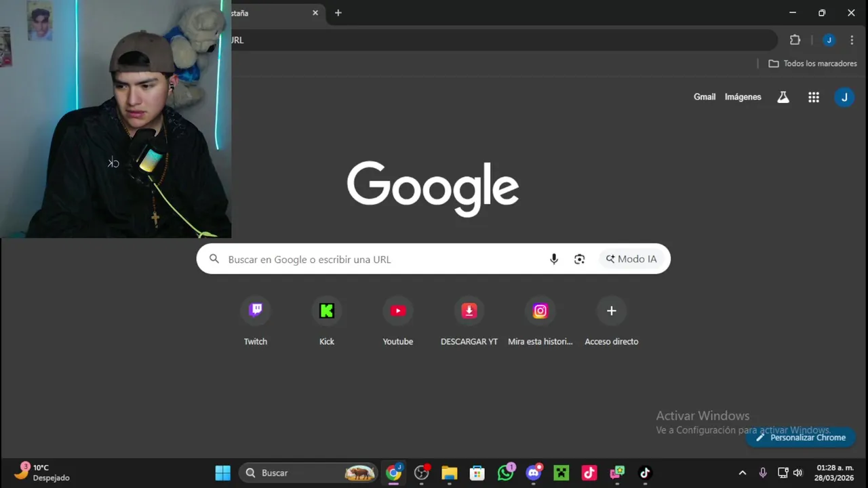Open the network tray icon
This screenshot has height=488, width=868.
click(x=783, y=472)
